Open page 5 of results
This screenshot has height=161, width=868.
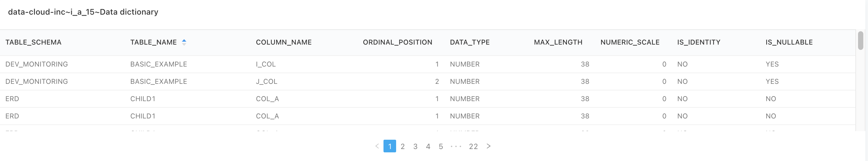click(441, 146)
